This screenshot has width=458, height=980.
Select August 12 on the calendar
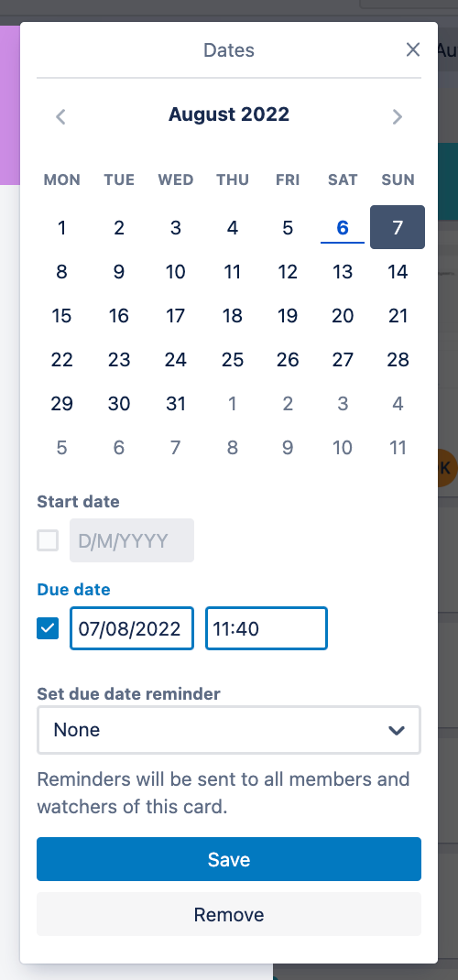click(x=288, y=272)
